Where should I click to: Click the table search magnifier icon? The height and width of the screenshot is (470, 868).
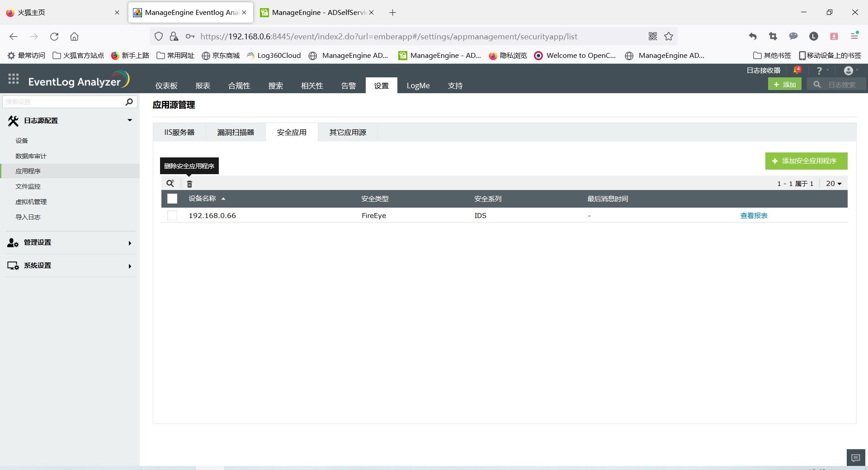[170, 183]
